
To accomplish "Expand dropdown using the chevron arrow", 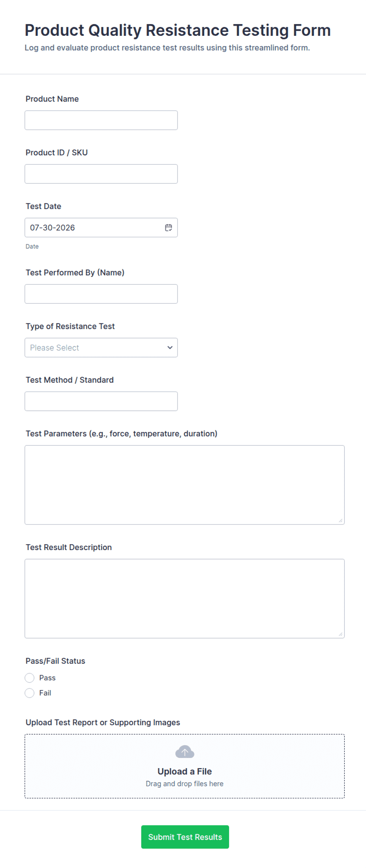I will (x=170, y=347).
